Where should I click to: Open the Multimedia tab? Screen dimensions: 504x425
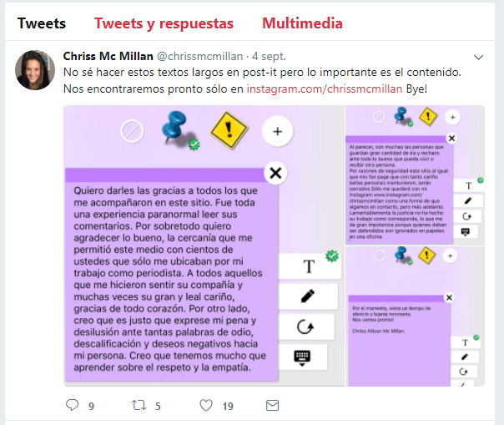pyautogui.click(x=302, y=23)
